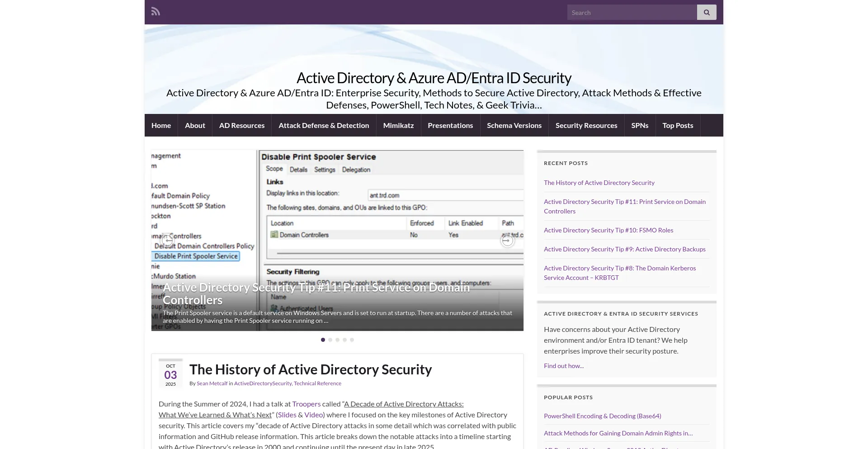Jump to second carousel dot
Viewport: 868px width, 449px height.
coord(330,340)
